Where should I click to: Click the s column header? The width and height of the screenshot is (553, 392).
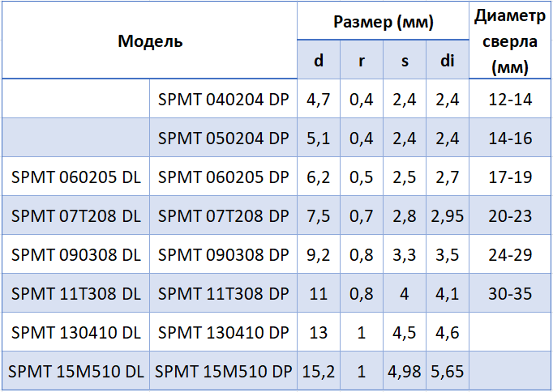pos(405,59)
